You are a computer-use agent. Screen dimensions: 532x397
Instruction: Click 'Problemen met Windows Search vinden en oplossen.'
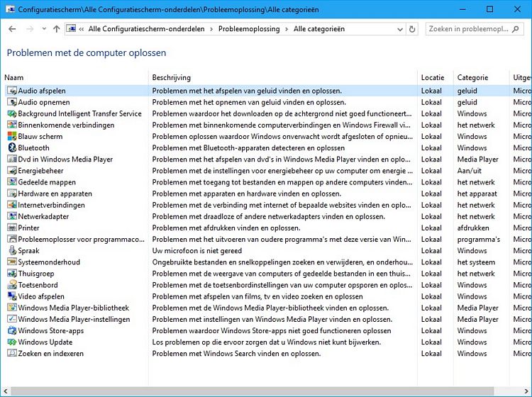(x=236, y=354)
